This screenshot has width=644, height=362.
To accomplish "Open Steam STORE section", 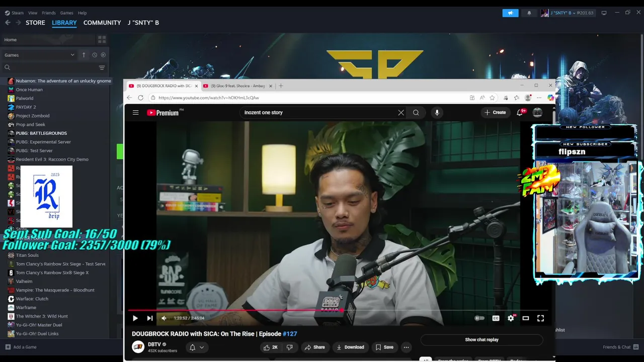I will [35, 23].
